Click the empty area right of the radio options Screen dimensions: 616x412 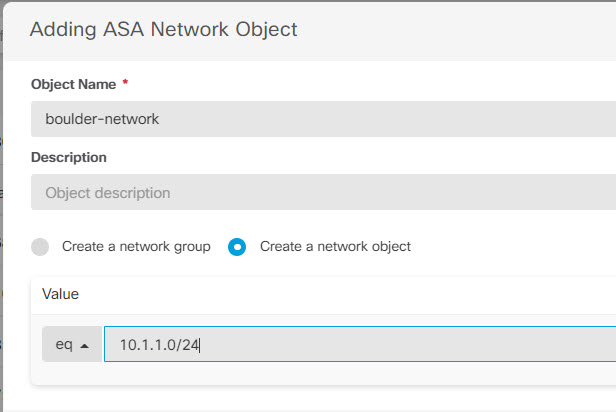click(510, 246)
